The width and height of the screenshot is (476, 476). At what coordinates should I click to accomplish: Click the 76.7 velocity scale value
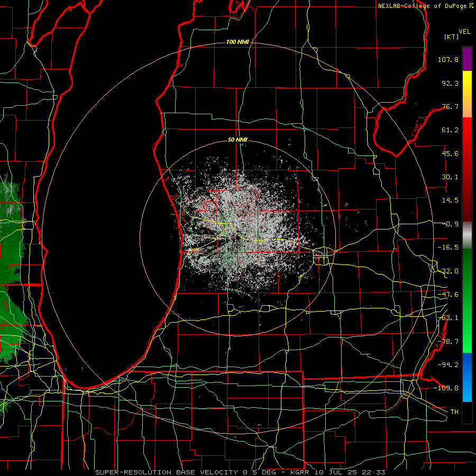tap(450, 106)
